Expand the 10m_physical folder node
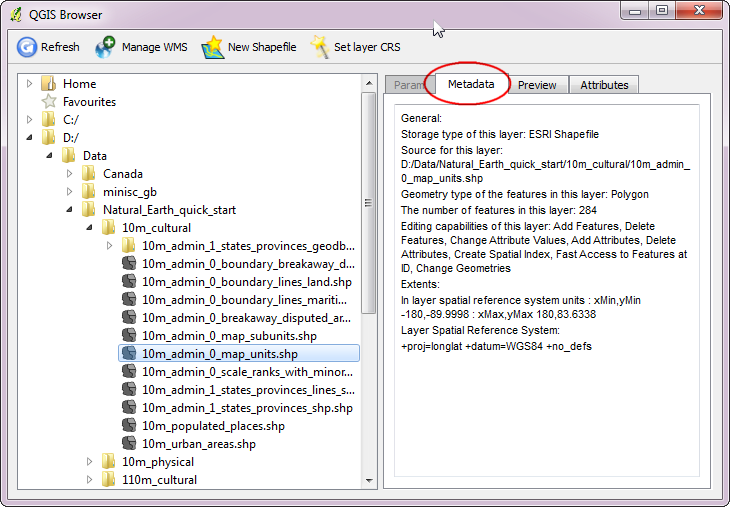This screenshot has width=730, height=507. [89, 461]
